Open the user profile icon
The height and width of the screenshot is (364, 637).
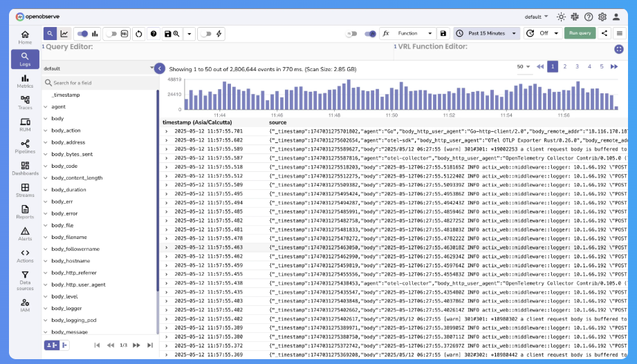pos(616,17)
